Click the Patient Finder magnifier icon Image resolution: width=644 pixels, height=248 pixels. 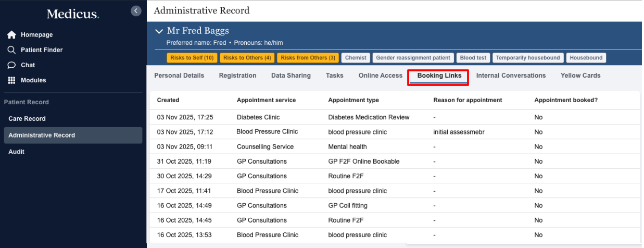pyautogui.click(x=11, y=50)
